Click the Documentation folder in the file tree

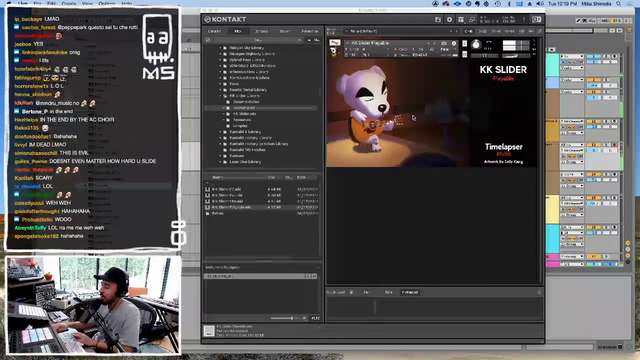tap(246, 102)
